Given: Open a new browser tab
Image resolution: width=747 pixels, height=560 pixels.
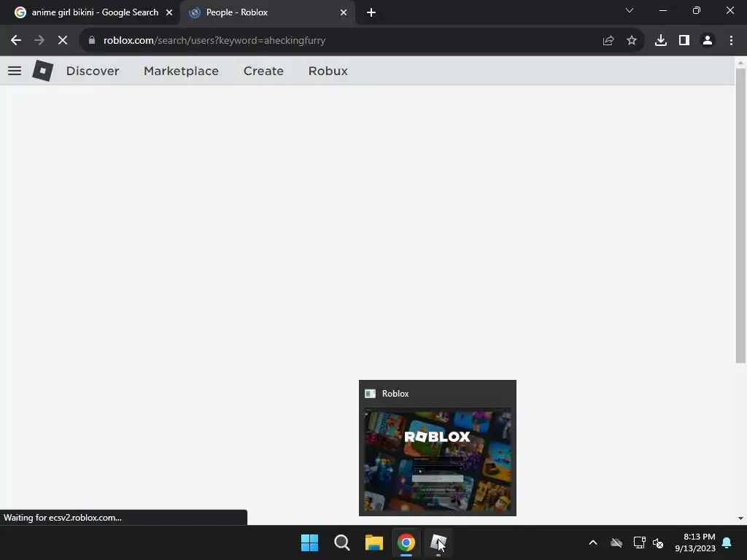Looking at the screenshot, I should (371, 12).
